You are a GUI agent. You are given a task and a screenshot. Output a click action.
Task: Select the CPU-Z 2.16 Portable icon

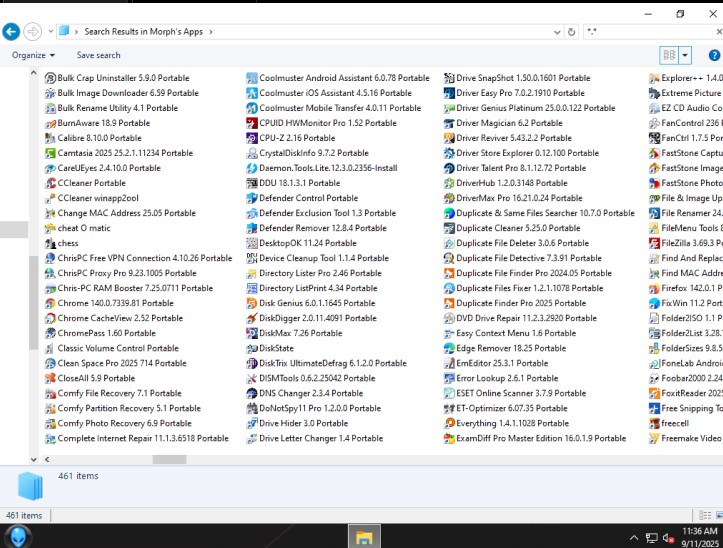click(252, 138)
